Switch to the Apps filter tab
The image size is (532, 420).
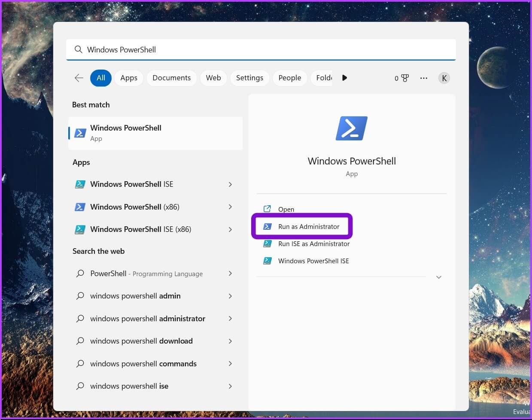(129, 78)
